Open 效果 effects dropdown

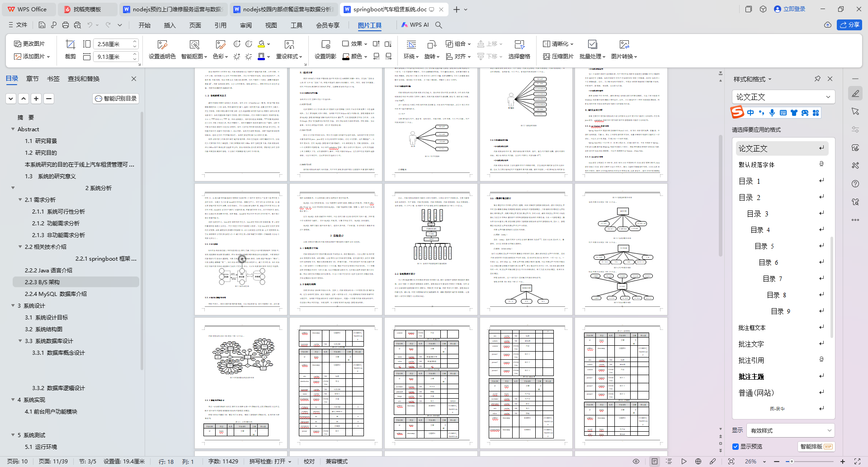(x=355, y=44)
